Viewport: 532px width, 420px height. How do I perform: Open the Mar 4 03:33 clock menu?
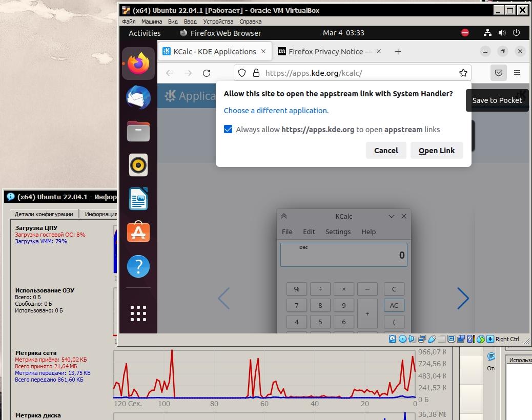(x=343, y=33)
